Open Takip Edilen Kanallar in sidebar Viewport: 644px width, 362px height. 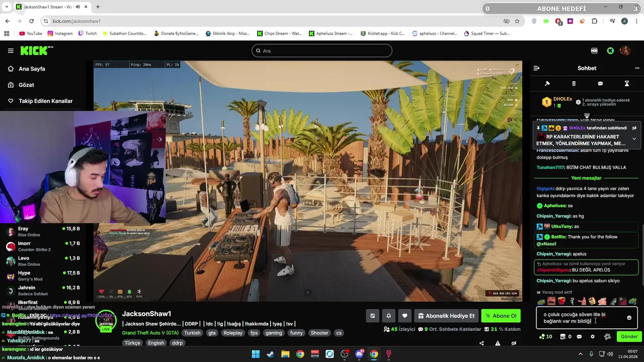45,101
